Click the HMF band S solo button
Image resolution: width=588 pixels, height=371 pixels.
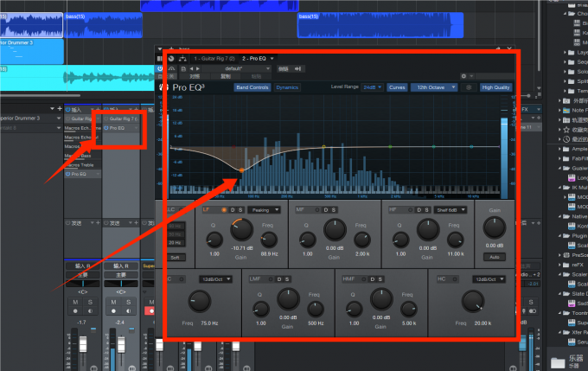coord(380,279)
